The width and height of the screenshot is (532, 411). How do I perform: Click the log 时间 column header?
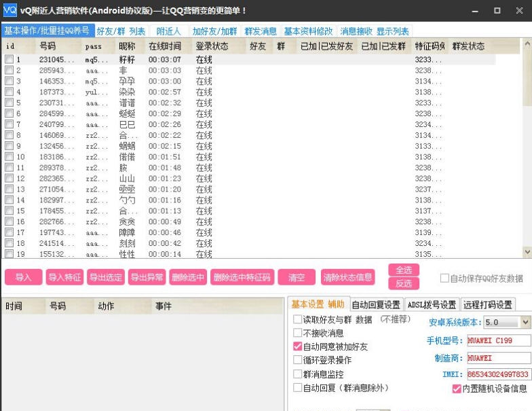point(23,306)
